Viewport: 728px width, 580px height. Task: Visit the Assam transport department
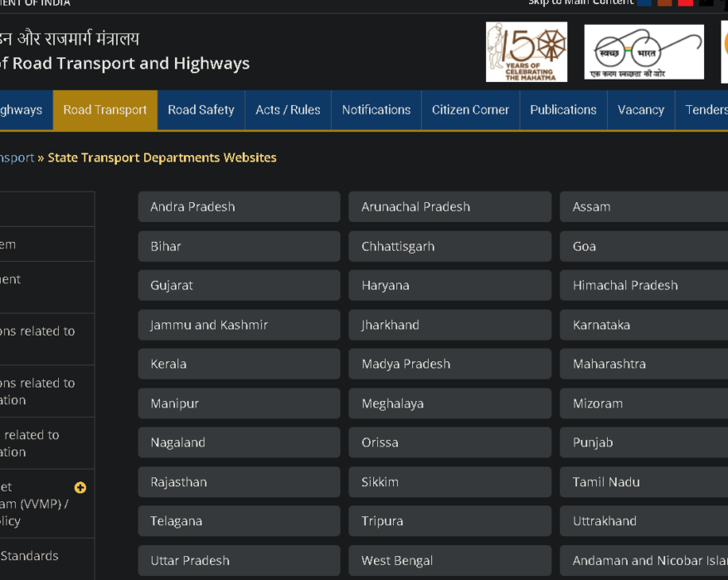click(644, 207)
